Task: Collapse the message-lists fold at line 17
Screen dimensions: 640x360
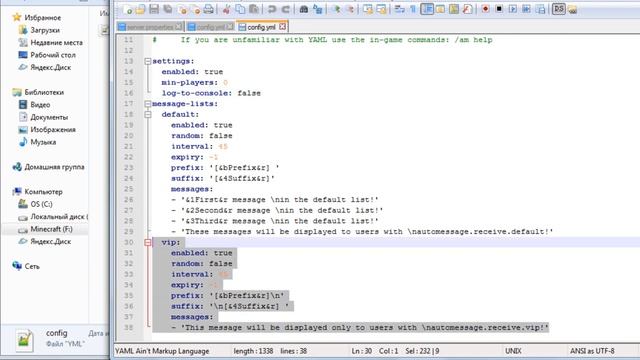Action: click(x=148, y=104)
